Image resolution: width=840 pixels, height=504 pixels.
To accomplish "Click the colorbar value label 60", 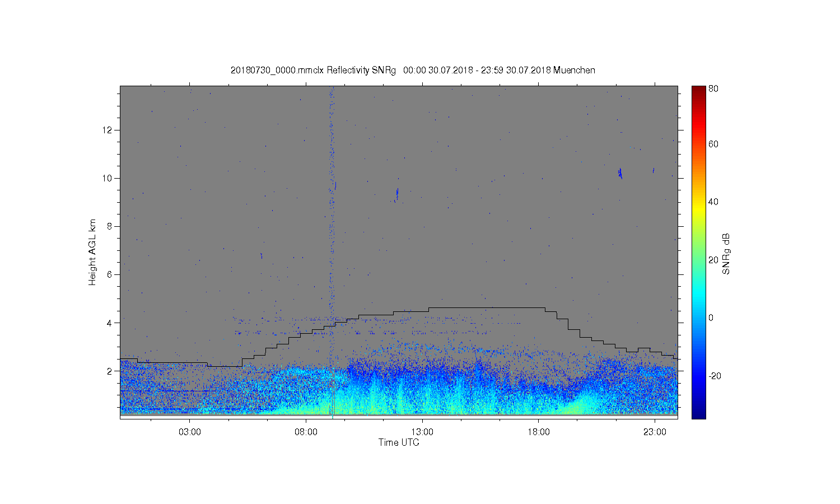I will [713, 144].
